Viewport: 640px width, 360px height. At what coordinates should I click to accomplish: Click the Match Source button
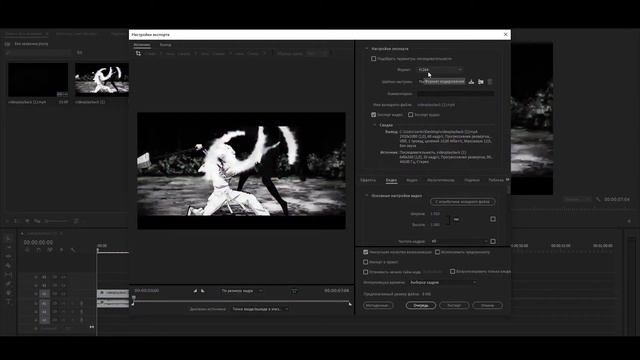point(462,202)
